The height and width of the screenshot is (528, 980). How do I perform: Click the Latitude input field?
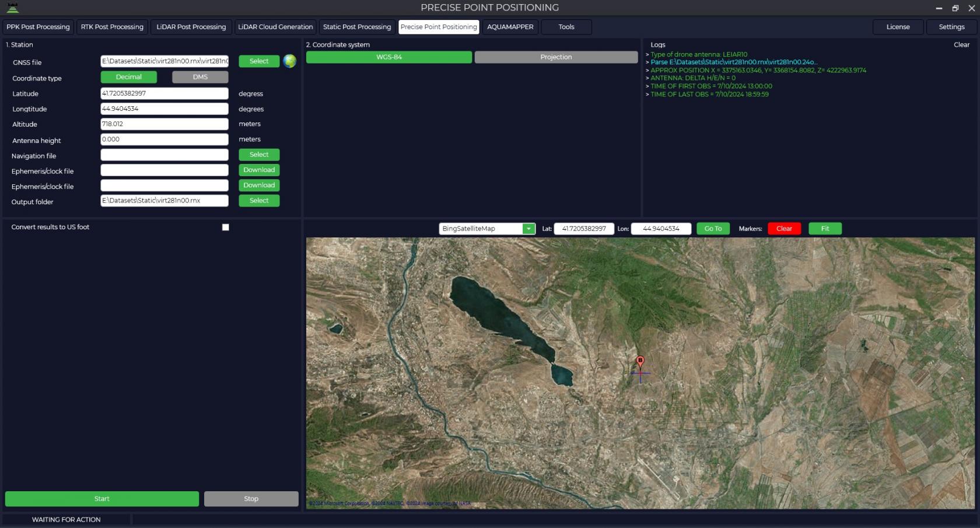coord(164,93)
